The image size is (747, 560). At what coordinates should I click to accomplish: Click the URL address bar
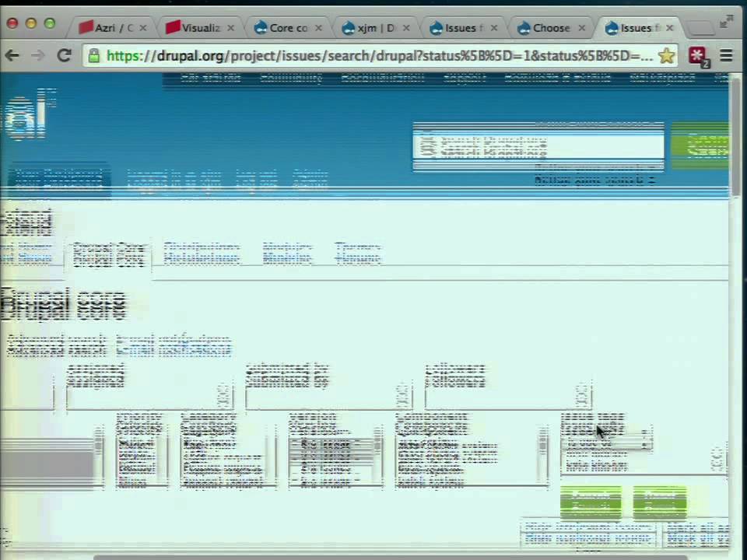point(379,56)
